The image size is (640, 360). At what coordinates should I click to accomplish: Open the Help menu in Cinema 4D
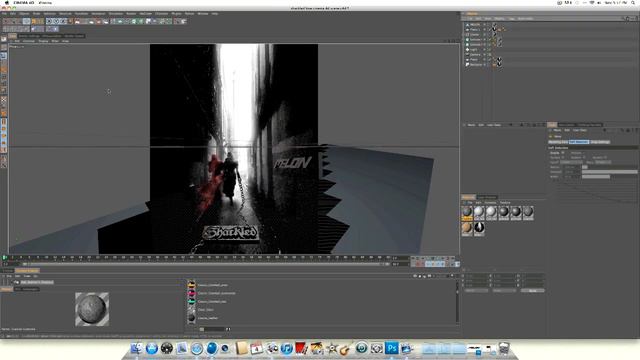tap(215, 13)
